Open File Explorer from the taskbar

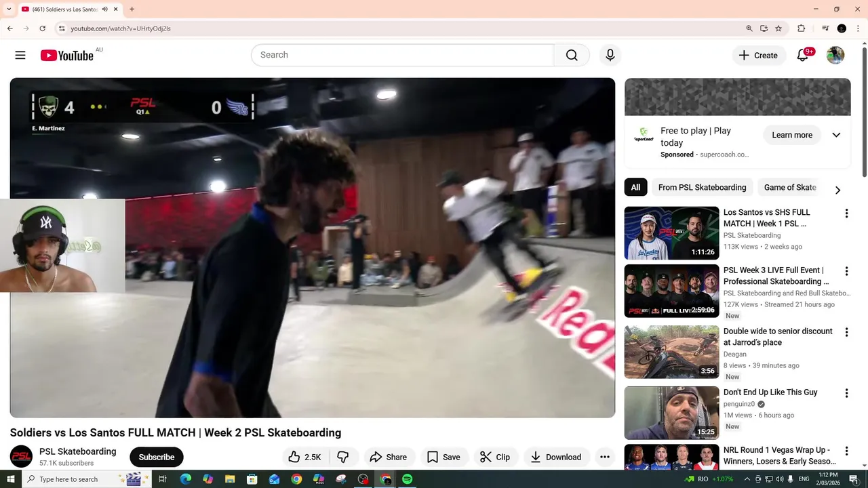tap(230, 479)
